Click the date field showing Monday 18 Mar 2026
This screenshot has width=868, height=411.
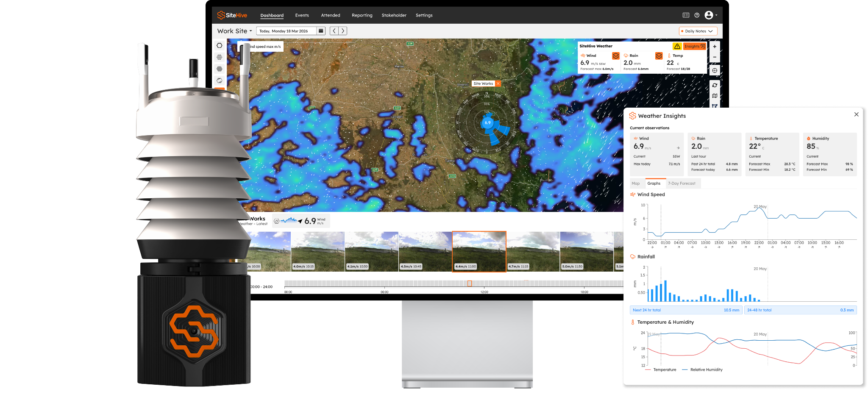click(x=287, y=31)
